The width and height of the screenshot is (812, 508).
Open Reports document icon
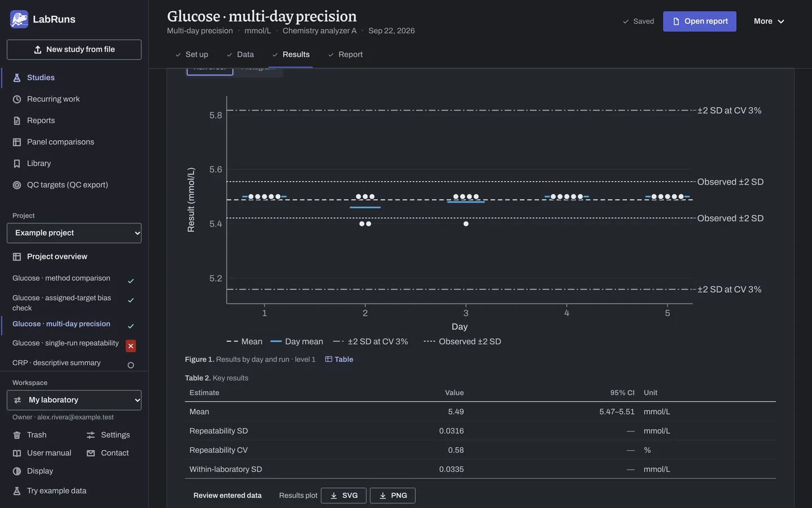(17, 120)
